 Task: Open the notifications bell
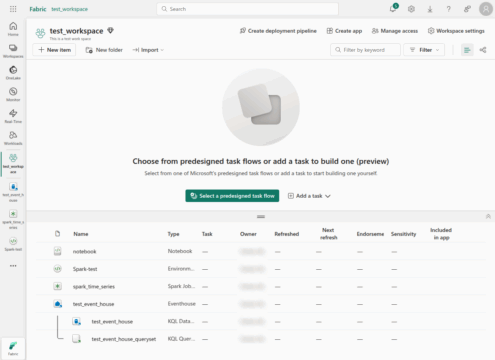[x=393, y=9]
